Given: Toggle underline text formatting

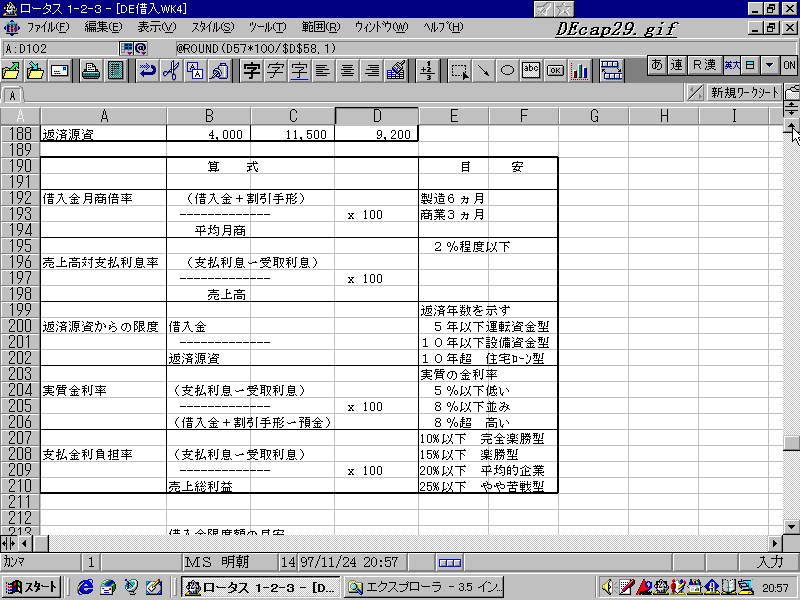Looking at the screenshot, I should 299,70.
